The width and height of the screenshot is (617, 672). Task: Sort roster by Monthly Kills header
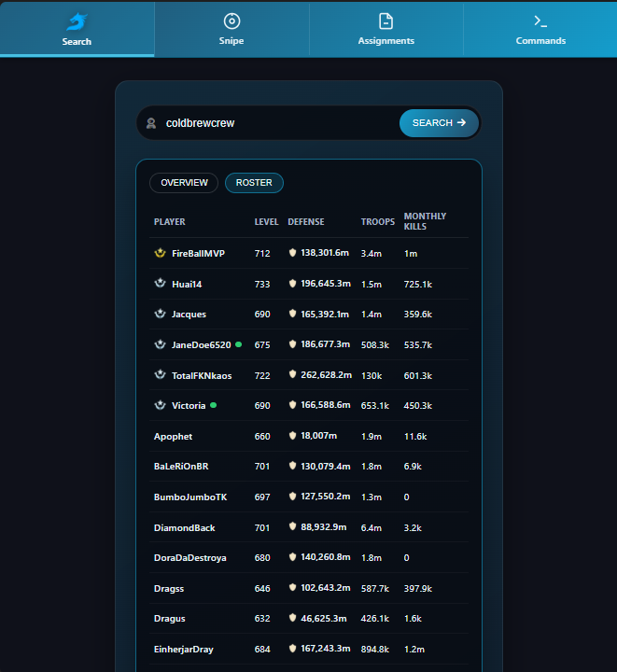pos(425,221)
